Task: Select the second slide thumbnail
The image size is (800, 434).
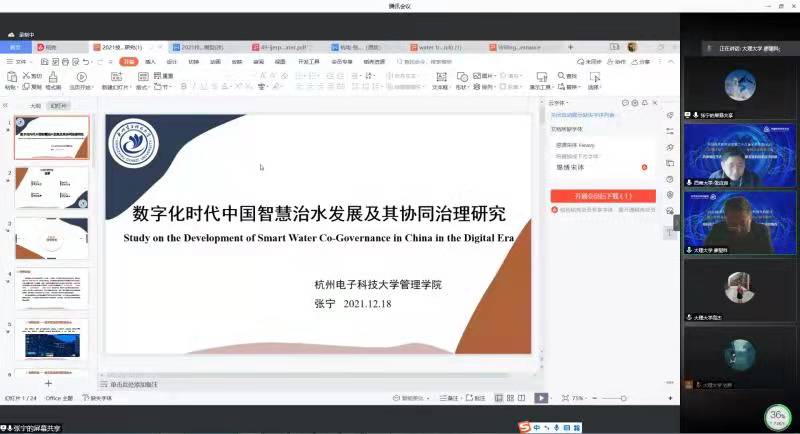Action: 51,187
